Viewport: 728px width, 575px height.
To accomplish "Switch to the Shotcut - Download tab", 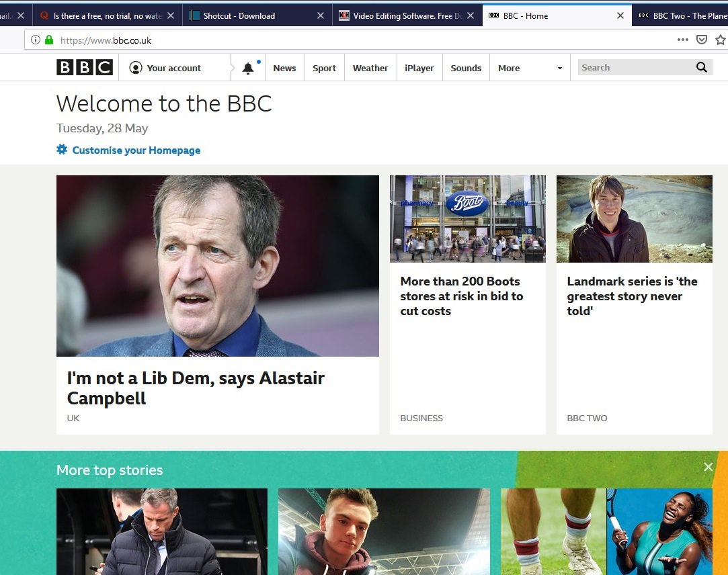I will point(257,15).
